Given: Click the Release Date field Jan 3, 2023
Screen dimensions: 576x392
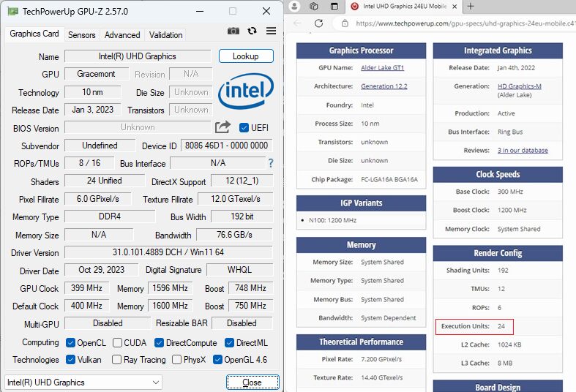Looking at the screenshot, I should (92, 110).
